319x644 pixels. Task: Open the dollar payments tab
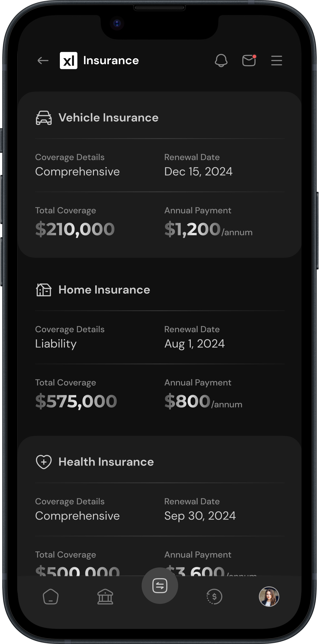click(214, 597)
